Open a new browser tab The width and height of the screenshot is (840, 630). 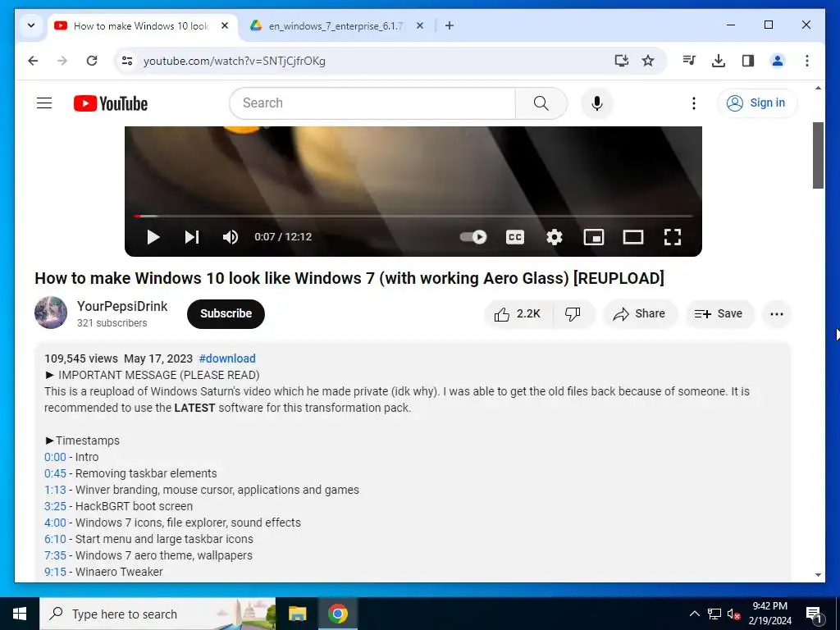pos(450,25)
